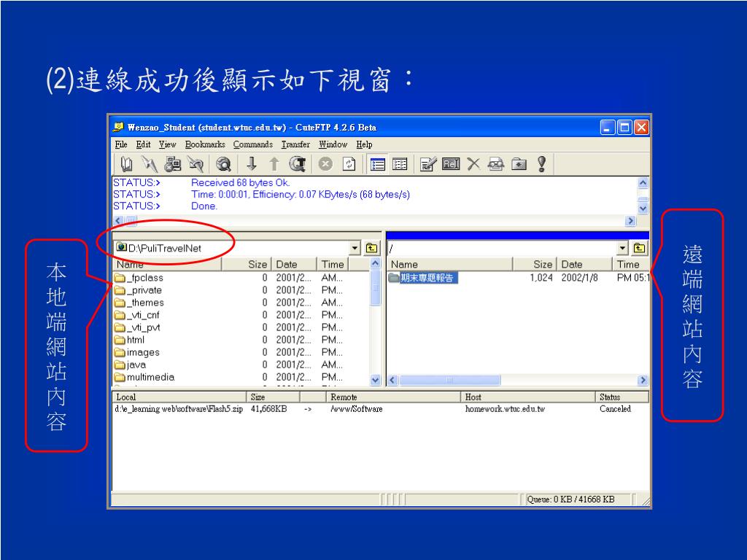
Task: Click the exclamation mark help icon
Action: click(x=542, y=164)
